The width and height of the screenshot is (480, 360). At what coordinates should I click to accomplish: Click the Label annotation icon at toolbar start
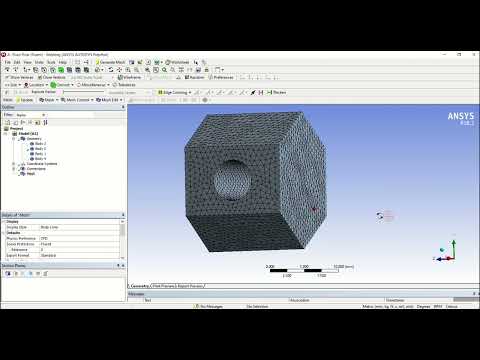[7, 70]
